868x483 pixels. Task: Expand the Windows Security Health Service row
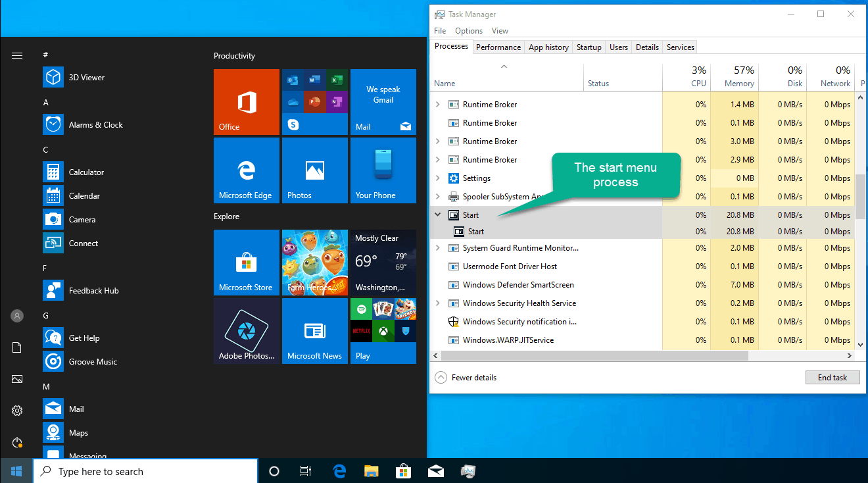click(x=438, y=303)
